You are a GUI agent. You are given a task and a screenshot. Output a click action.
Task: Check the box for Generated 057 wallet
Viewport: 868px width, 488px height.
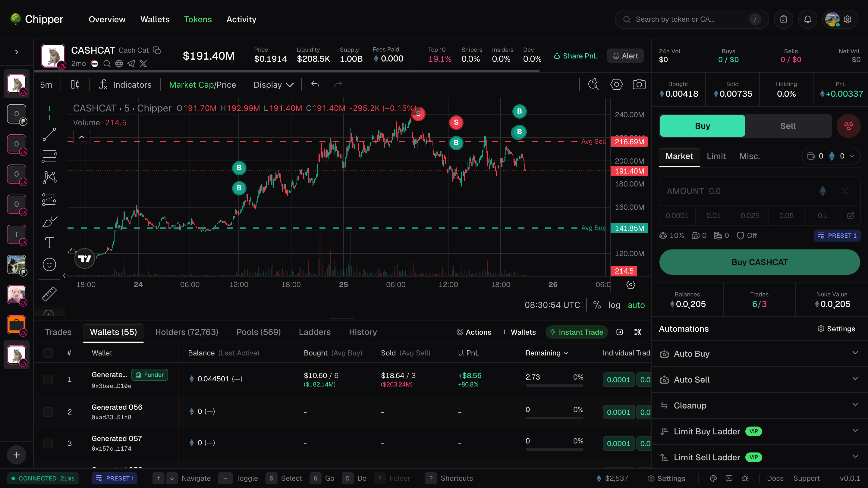(x=48, y=443)
